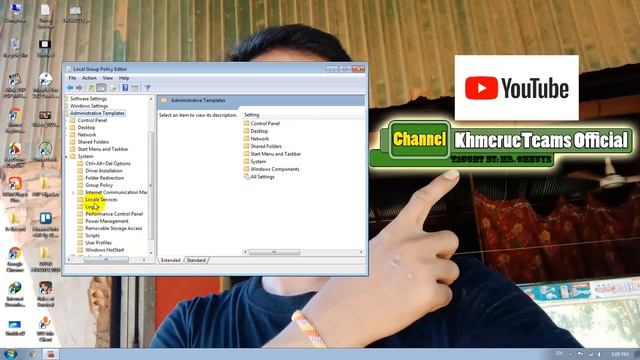Screen dimensions: 640x360
Task: Click the Setting list scroll-right arrow
Action: click(x=361, y=252)
